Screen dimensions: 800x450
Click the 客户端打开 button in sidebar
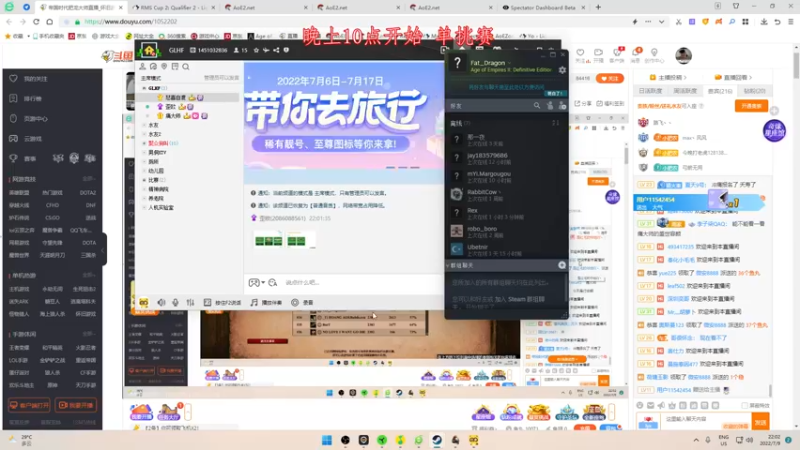click(30, 405)
